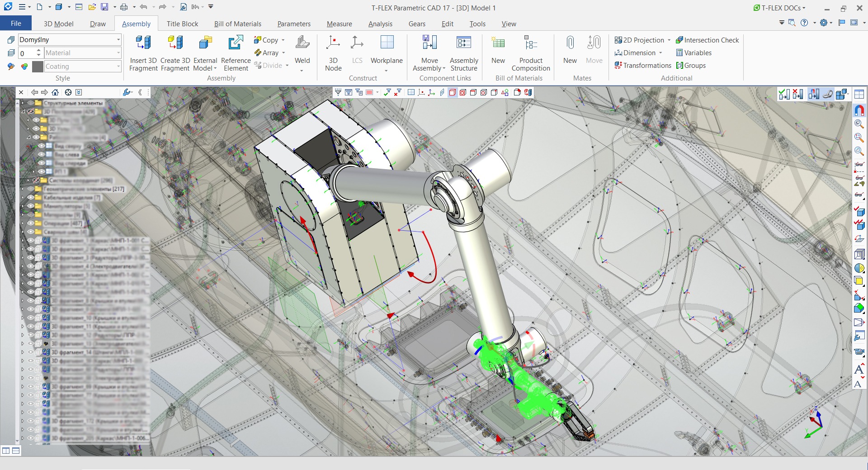Click the Save icon in quick access bar
Viewport: 868px width, 470px height.
click(x=104, y=7)
